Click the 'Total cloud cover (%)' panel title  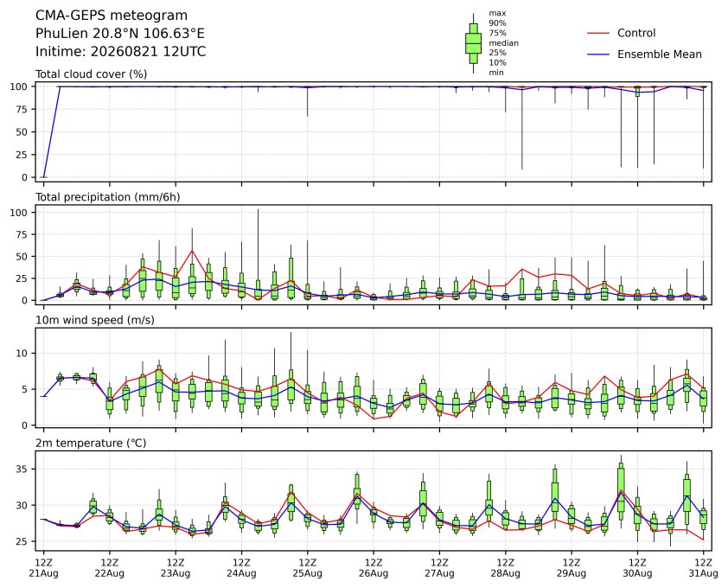[x=91, y=74]
